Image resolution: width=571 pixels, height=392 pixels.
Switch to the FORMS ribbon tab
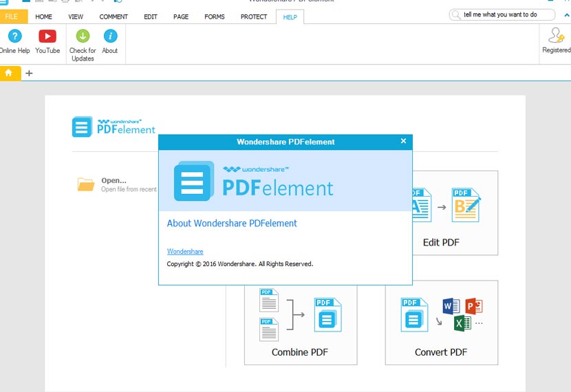pos(215,17)
